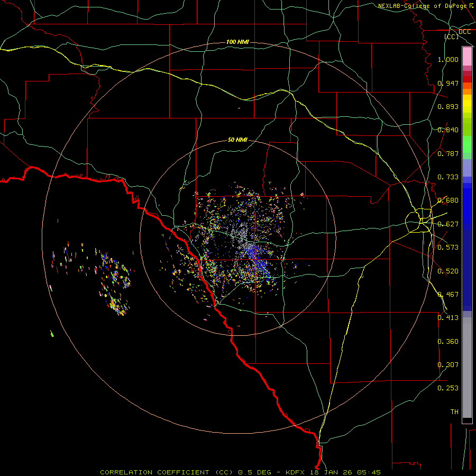Click the pink segment of the color bar
Image resolution: width=476 pixels, height=476 pixels.
(467, 57)
